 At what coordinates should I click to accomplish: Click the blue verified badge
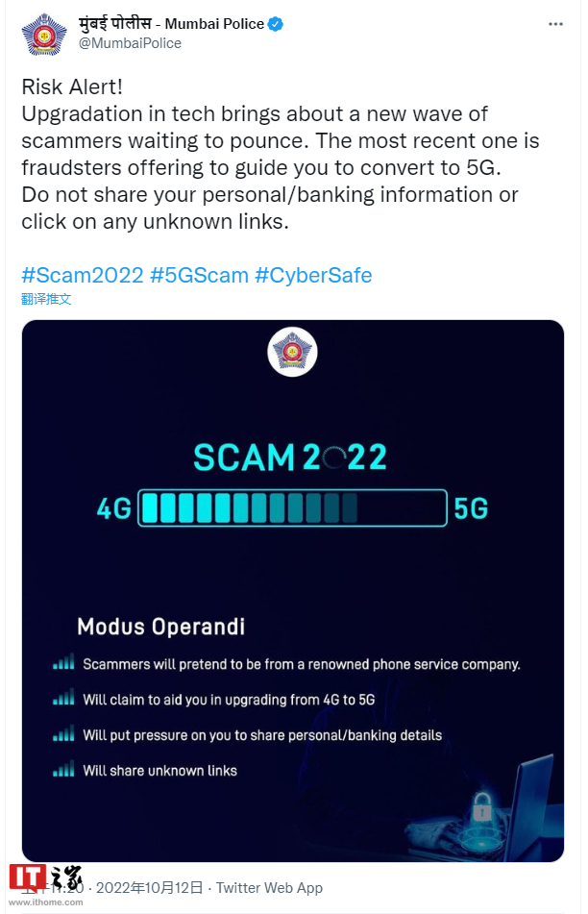(276, 25)
